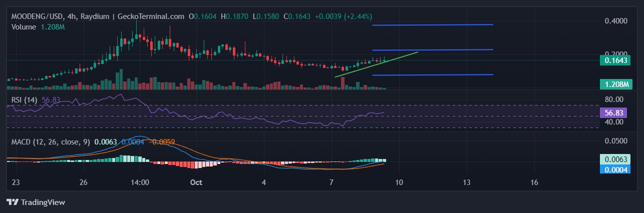
Task: Select the RSI (14) indicator label
Action: [x=25, y=99]
